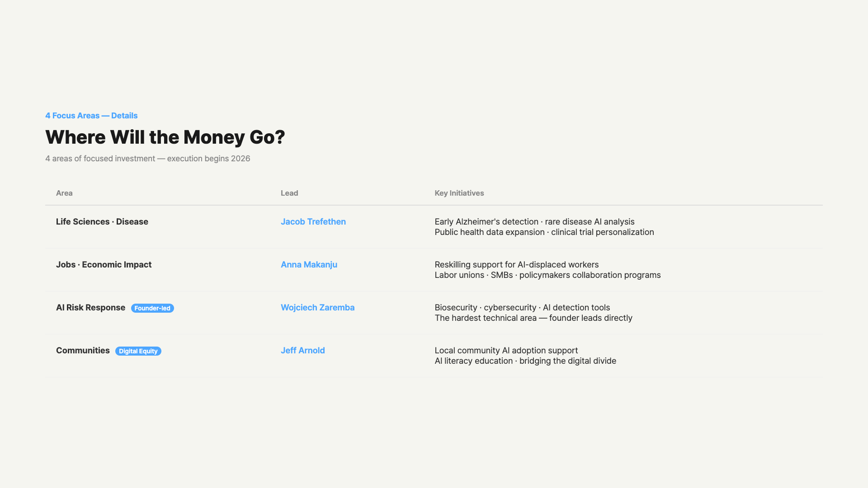The width and height of the screenshot is (868, 488).
Task: Click the Where Will the Money Go? heading
Action: [165, 137]
